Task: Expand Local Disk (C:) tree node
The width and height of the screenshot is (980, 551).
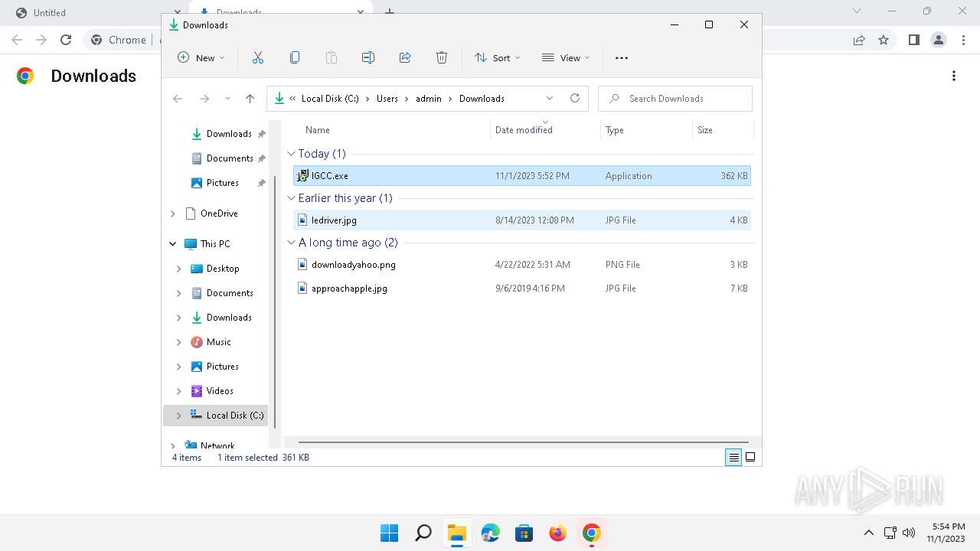Action: (x=179, y=416)
